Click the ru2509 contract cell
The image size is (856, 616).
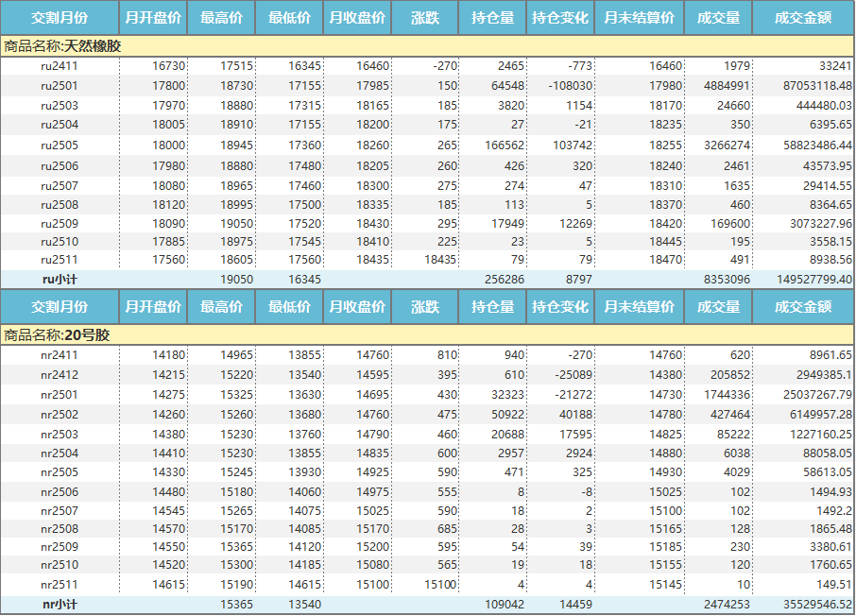pos(60,224)
